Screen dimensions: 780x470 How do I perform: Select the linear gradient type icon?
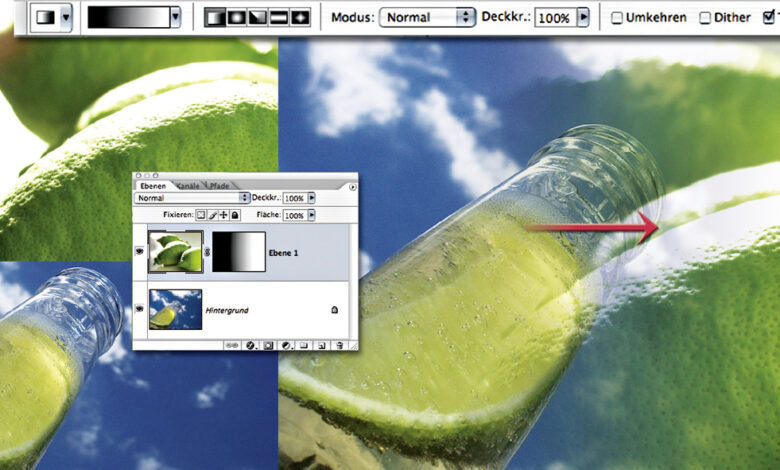coord(214,18)
